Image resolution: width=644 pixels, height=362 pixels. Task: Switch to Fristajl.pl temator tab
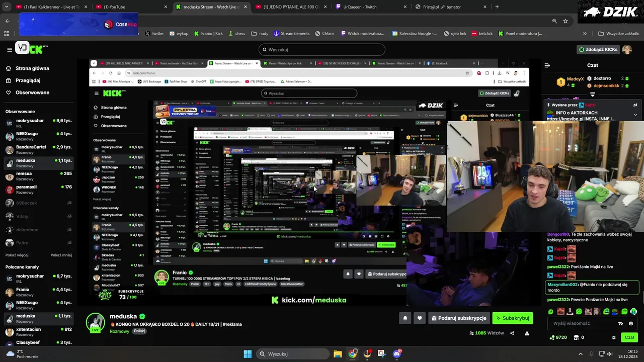[450, 7]
